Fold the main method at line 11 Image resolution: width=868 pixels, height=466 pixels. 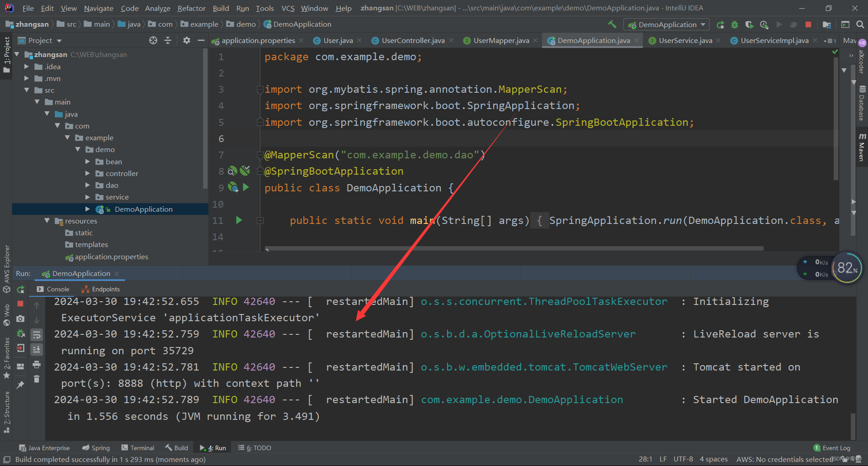[x=260, y=220]
